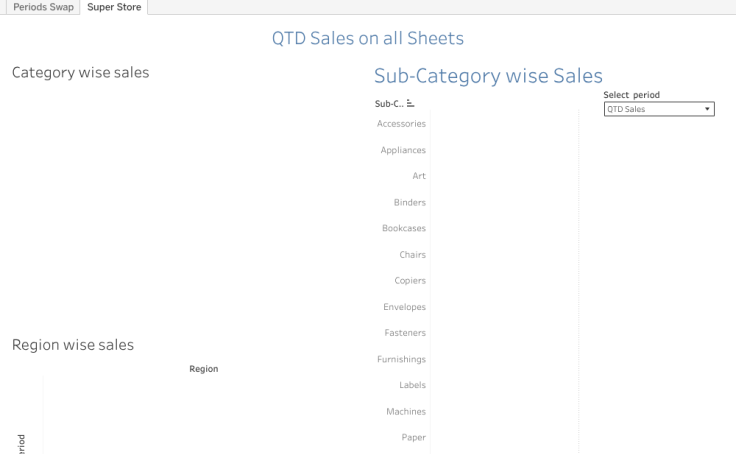Click the sort icon beside Sub-Category header

point(410,104)
